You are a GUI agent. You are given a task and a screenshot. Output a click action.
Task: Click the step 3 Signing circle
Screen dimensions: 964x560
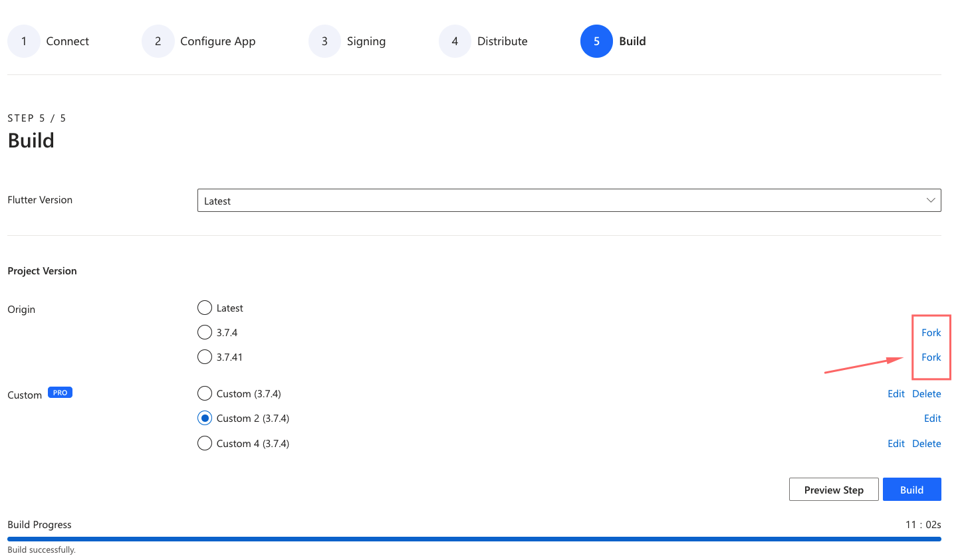coord(324,41)
